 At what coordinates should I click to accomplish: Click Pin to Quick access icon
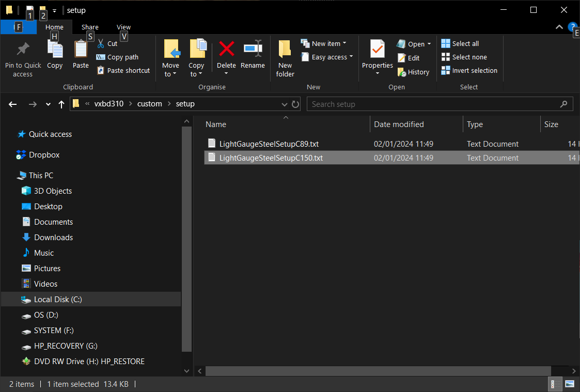(x=23, y=50)
